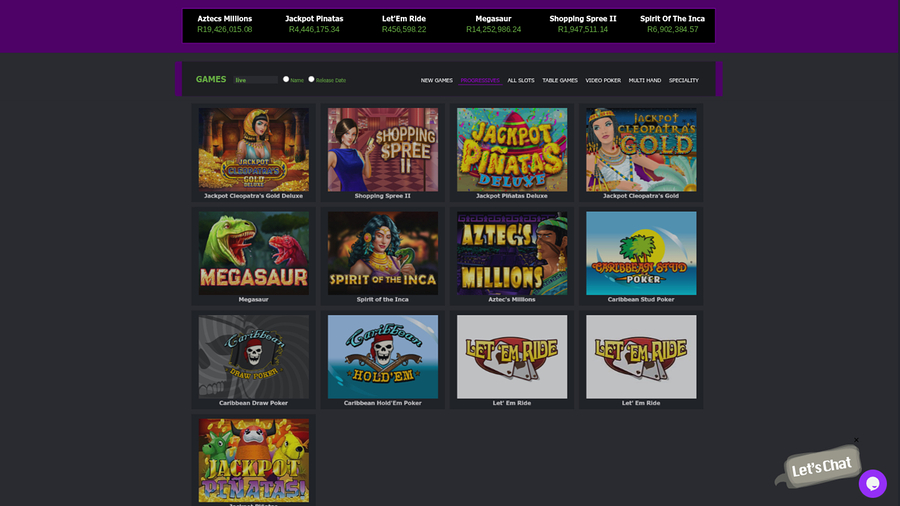900x506 pixels.
Task: Open the Table Games tab
Action: pyautogui.click(x=560, y=80)
